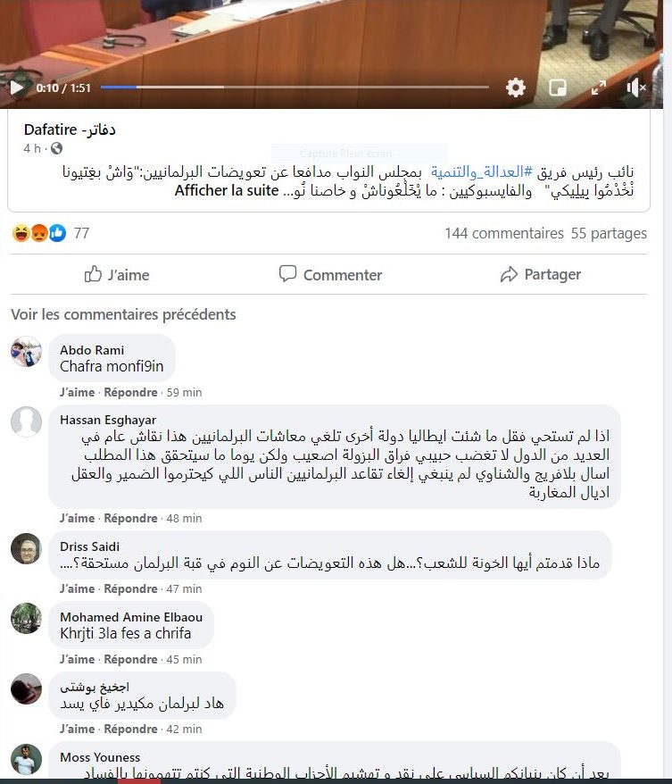Open the 144 commentaires count
672x784 pixels.
point(504,233)
